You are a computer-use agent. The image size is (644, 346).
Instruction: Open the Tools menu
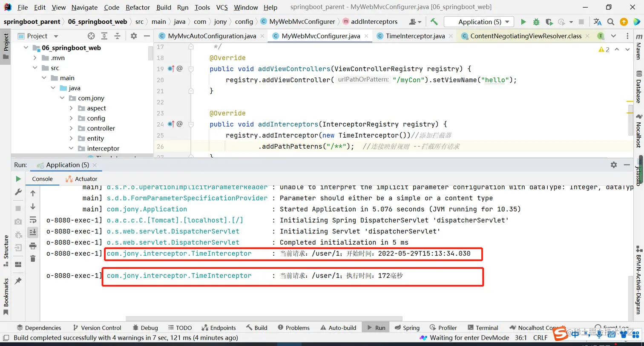(x=202, y=7)
